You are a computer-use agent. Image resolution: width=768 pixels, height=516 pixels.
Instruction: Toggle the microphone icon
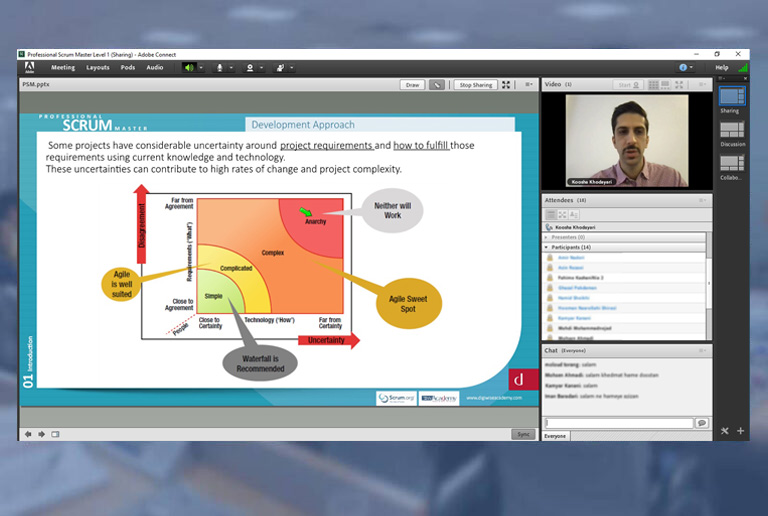[x=219, y=68]
